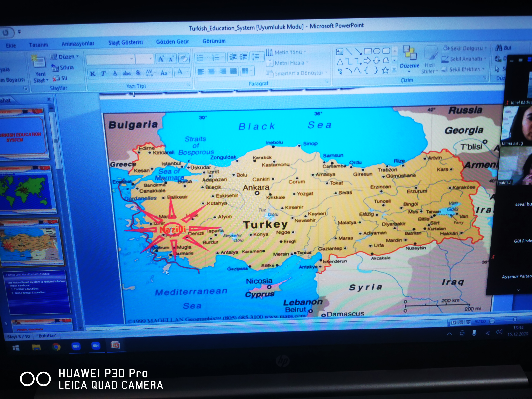532x399 pixels.
Task: Toggle bold K formatting button
Action: pyautogui.click(x=93, y=74)
